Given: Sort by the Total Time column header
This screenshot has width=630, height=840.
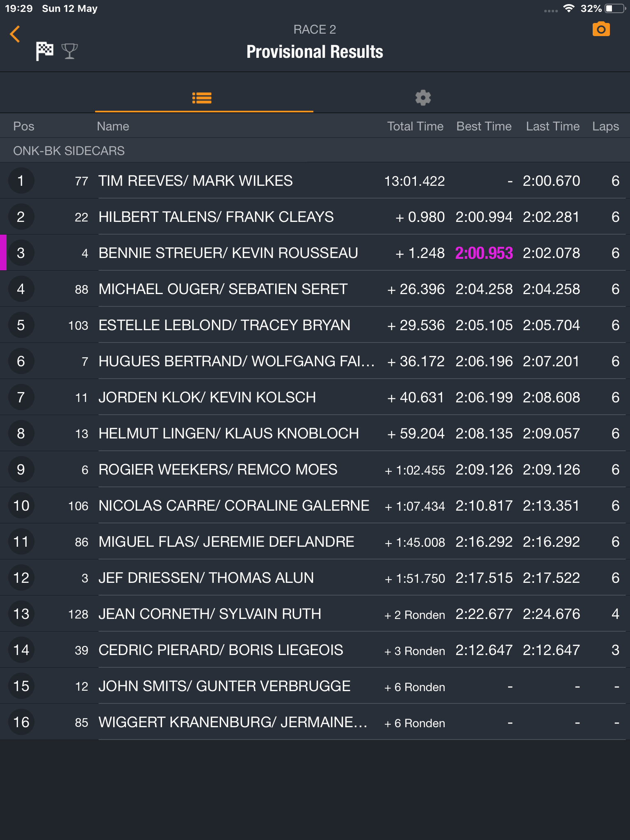Looking at the screenshot, I should [415, 126].
